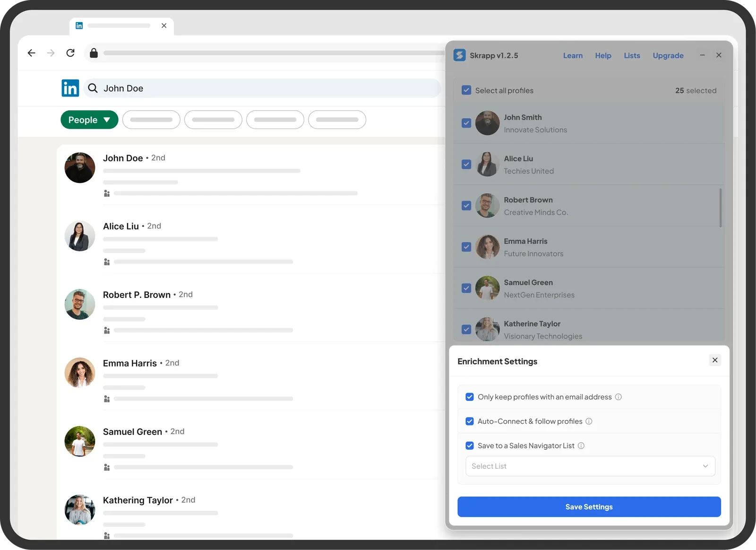This screenshot has width=756, height=550.
Task: Uncheck Samuel Green in Skrapp list
Action: tap(466, 288)
